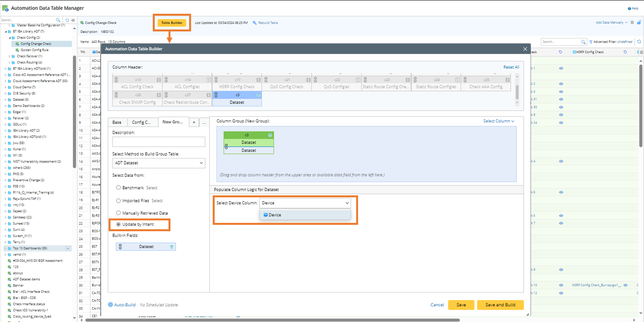Image resolution: width=644 pixels, height=323 pixels.
Task: Click the Save and Build button
Action: pyautogui.click(x=500, y=305)
